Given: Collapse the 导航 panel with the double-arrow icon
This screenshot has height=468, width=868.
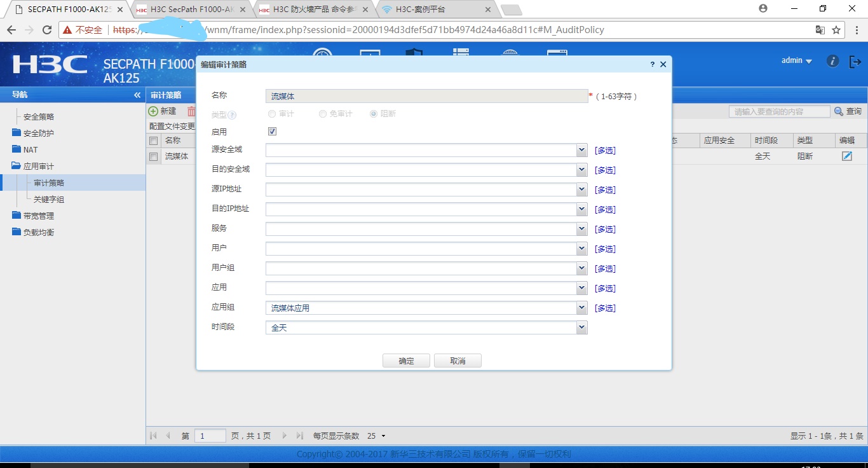Looking at the screenshot, I should (137, 95).
